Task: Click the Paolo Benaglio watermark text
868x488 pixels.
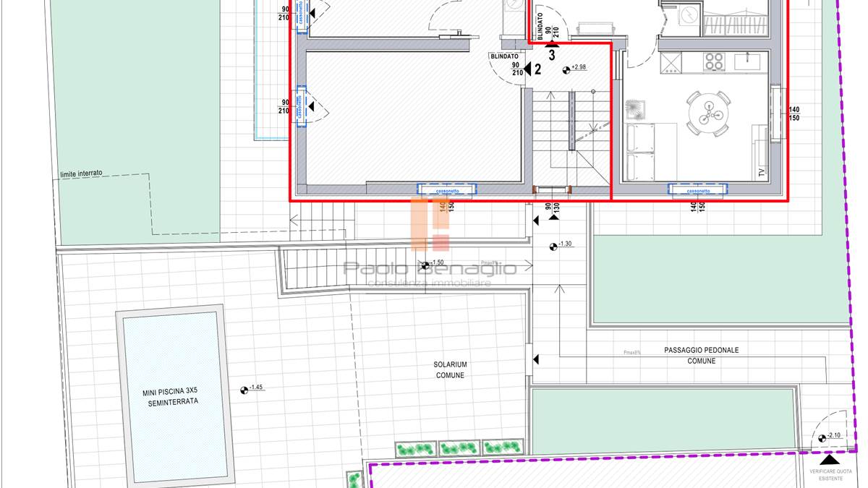Action: coord(430,269)
